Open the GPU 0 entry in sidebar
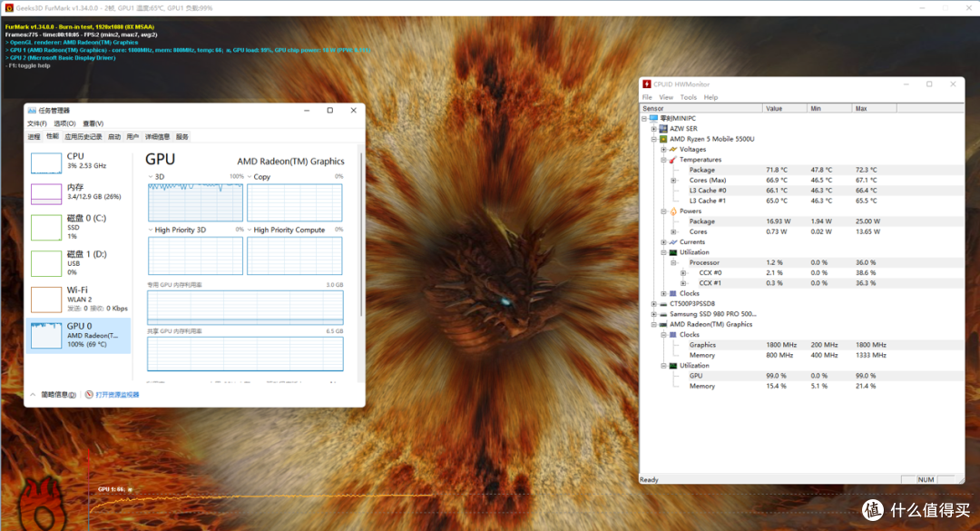Image resolution: width=980 pixels, height=531 pixels. (79, 335)
